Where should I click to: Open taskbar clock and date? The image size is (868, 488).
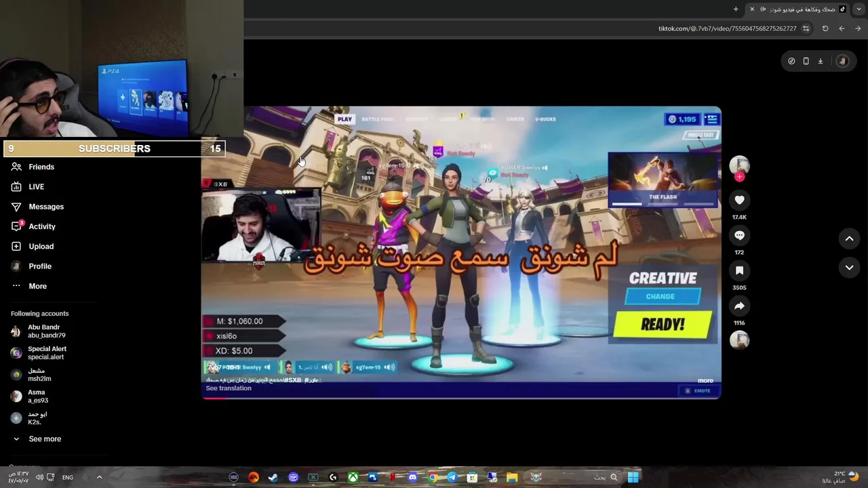pyautogui.click(x=18, y=477)
